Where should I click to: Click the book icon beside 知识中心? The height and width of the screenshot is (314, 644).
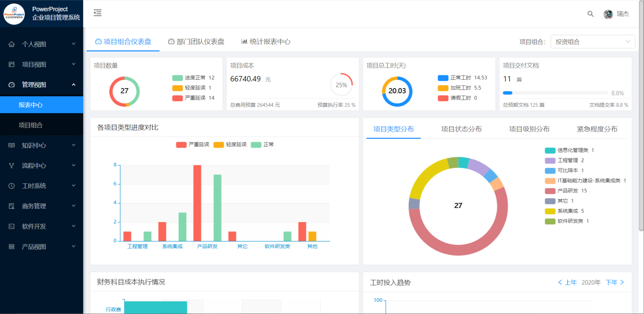coord(11,145)
